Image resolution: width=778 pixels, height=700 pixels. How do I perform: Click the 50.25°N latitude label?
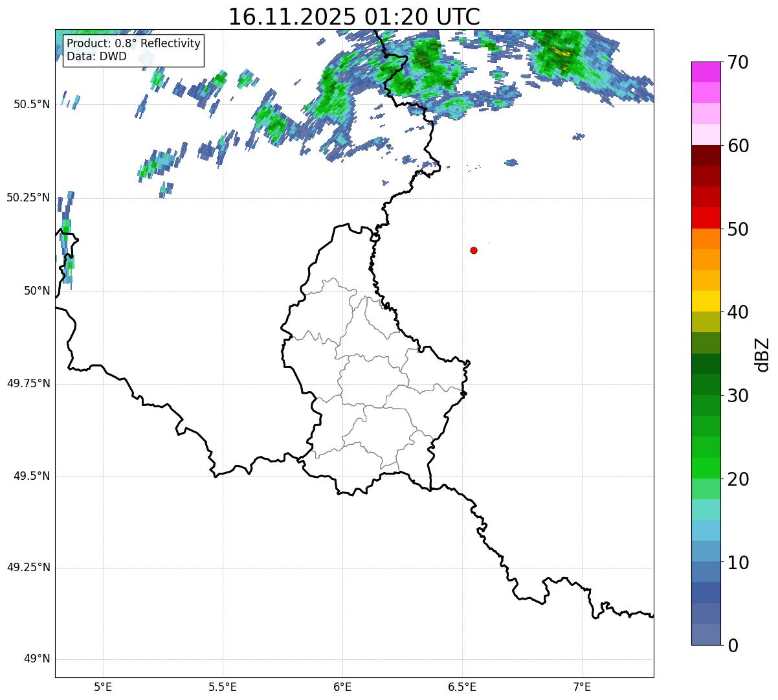click(28, 198)
